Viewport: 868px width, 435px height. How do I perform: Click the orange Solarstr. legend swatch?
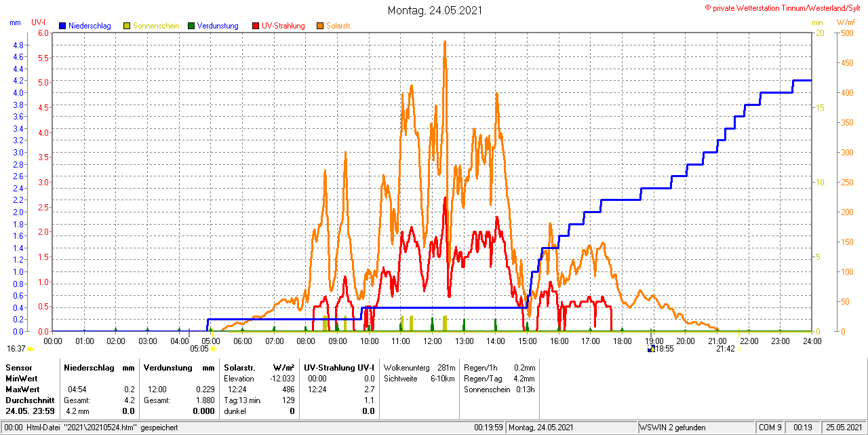click(320, 26)
